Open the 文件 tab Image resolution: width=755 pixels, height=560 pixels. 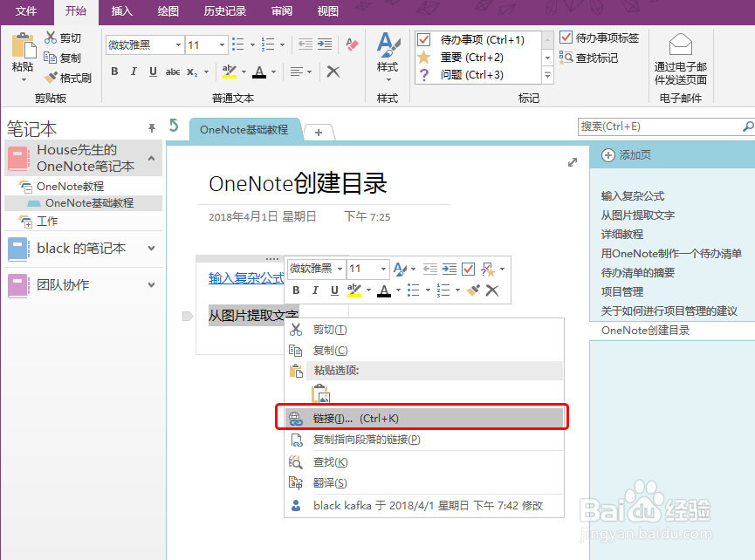pos(26,11)
